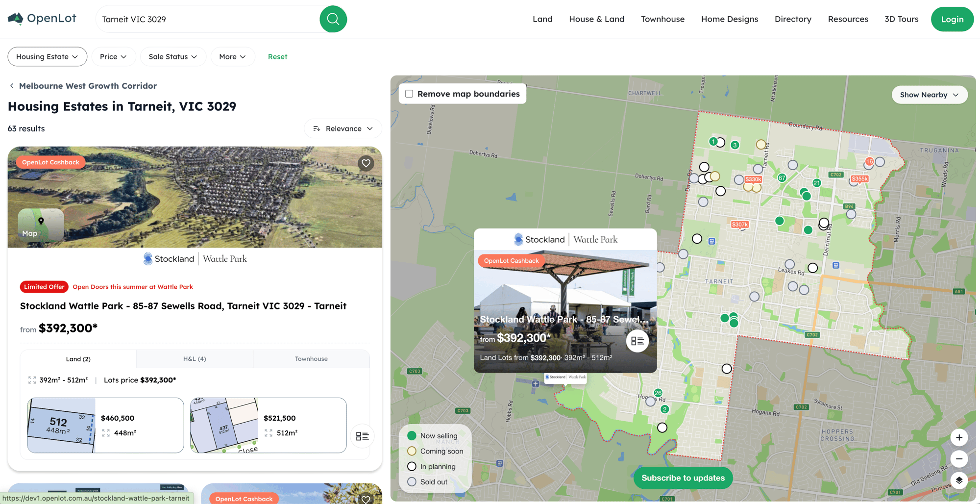
Task: Open the $521,500 lot card
Action: (268, 425)
